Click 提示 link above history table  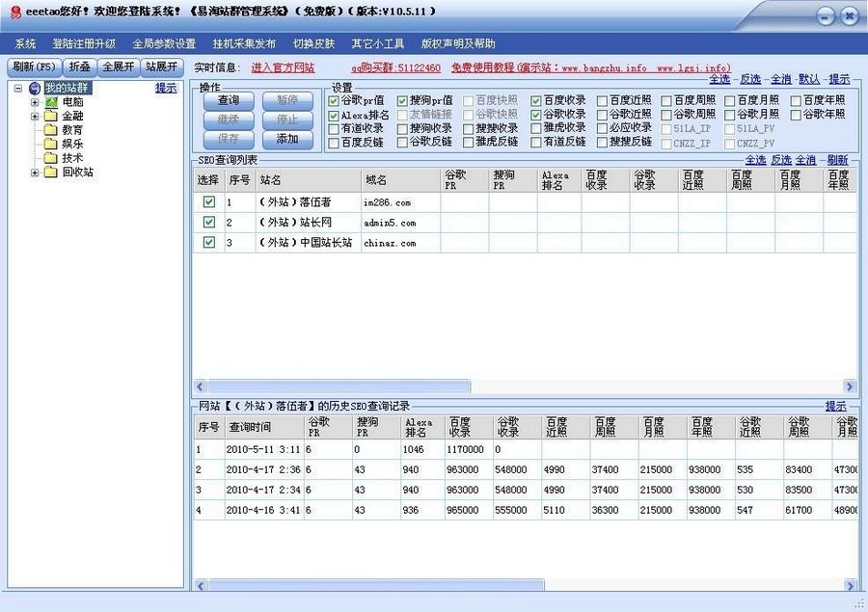[836, 406]
